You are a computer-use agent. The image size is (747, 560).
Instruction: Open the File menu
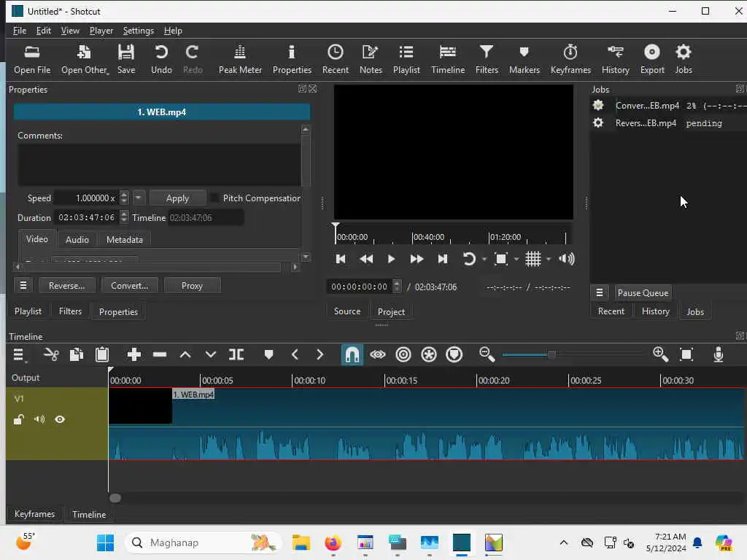20,31
